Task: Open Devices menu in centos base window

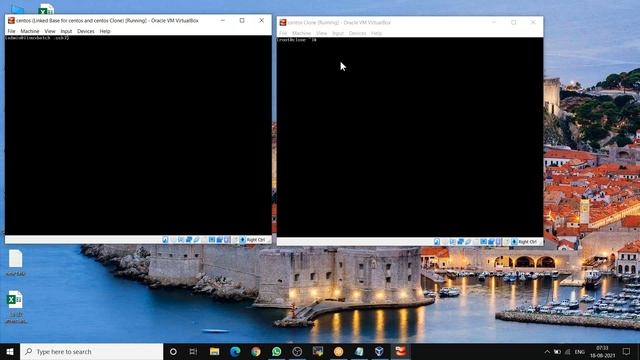Action: pyautogui.click(x=86, y=31)
